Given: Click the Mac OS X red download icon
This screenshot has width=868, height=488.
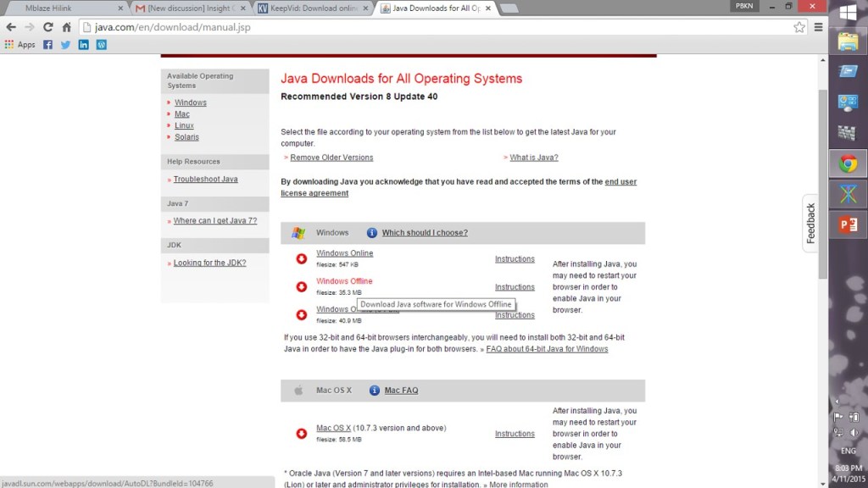Looking at the screenshot, I should (x=301, y=433).
